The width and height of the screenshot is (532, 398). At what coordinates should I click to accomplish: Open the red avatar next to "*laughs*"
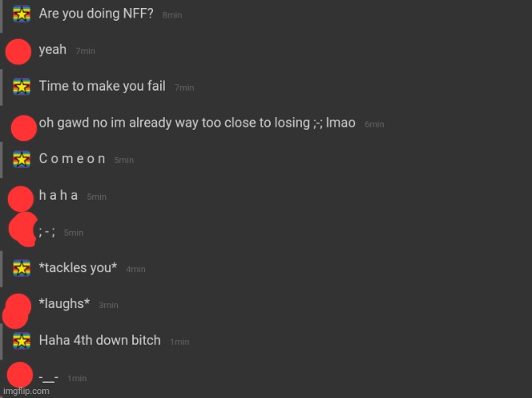point(17,308)
